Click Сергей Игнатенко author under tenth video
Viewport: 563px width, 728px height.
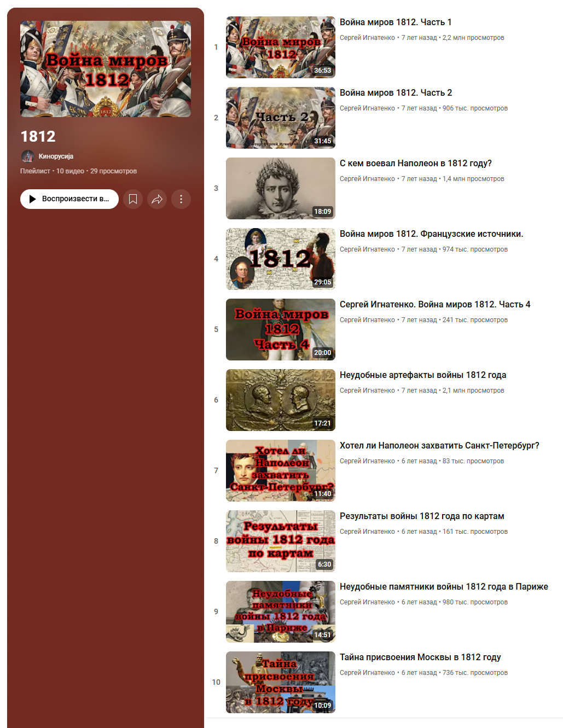[x=367, y=673]
